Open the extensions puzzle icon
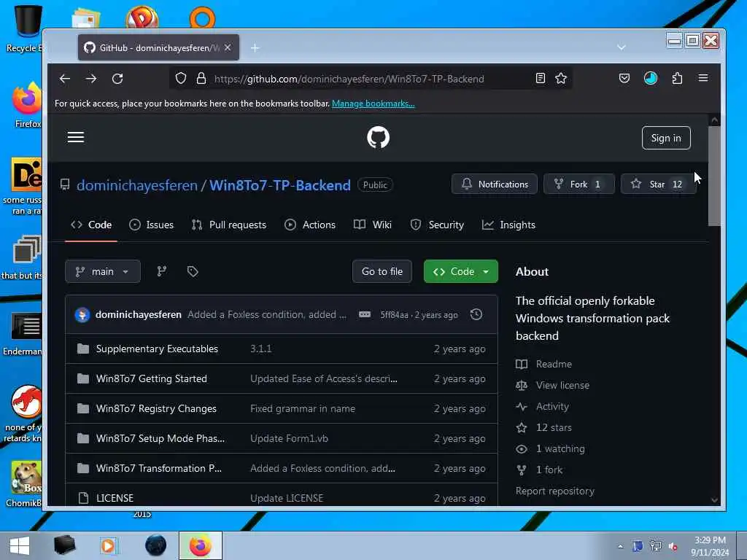 click(677, 78)
